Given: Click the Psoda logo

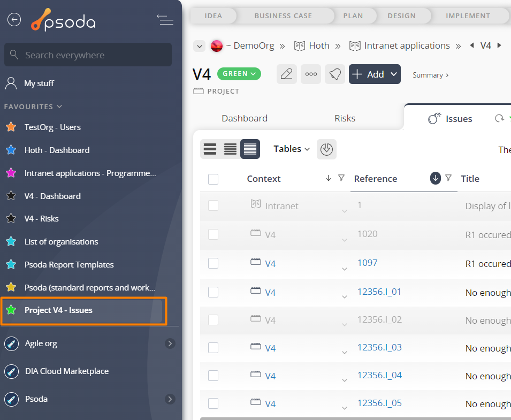Looking at the screenshot, I should point(63,20).
